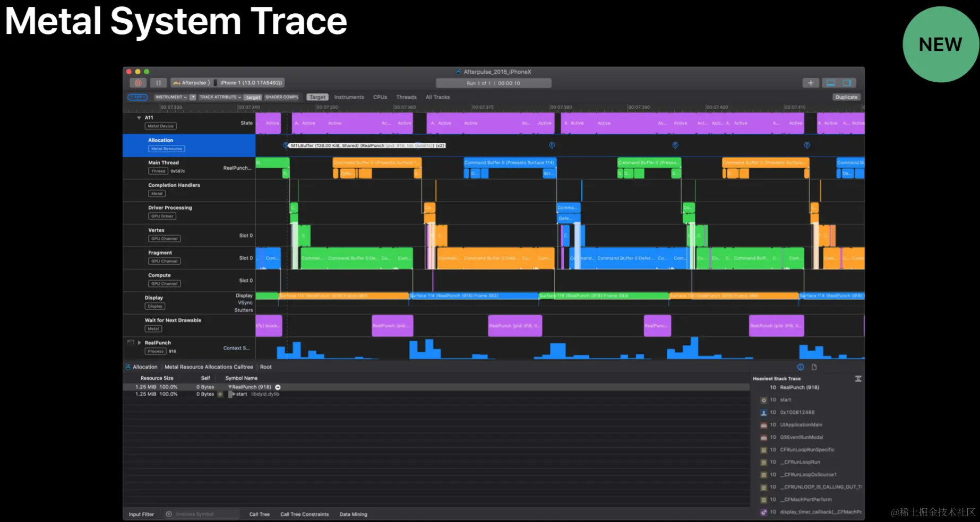
Task: Click the Metal Resource tag under Allocation
Action: pos(167,149)
